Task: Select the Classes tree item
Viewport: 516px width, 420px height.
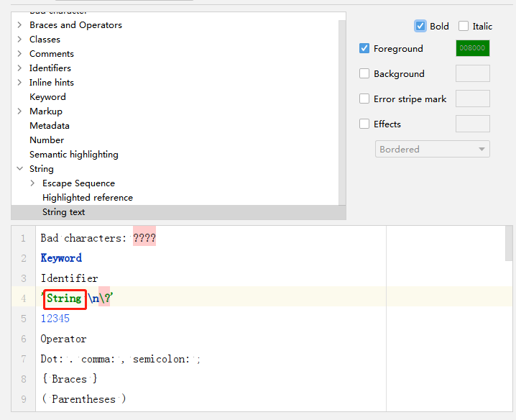Action: point(45,40)
